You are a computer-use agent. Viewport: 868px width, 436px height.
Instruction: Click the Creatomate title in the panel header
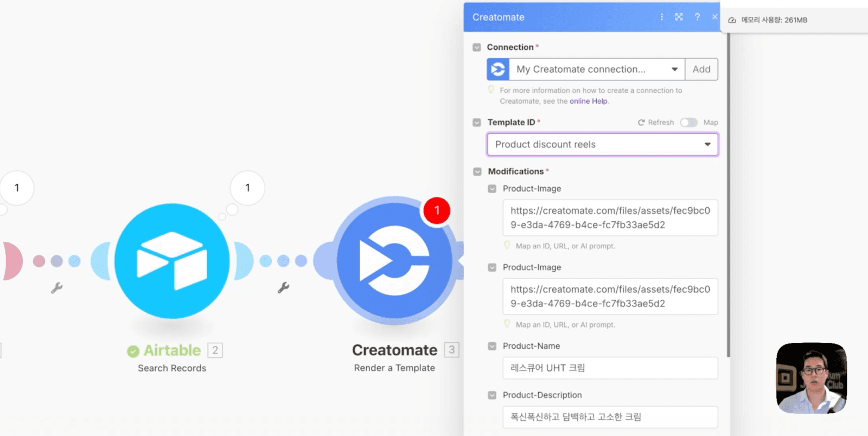(x=499, y=17)
